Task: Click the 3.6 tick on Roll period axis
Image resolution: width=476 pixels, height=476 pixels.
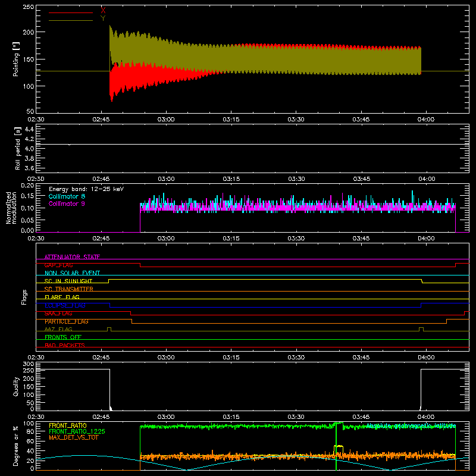Action: pyautogui.click(x=29, y=168)
